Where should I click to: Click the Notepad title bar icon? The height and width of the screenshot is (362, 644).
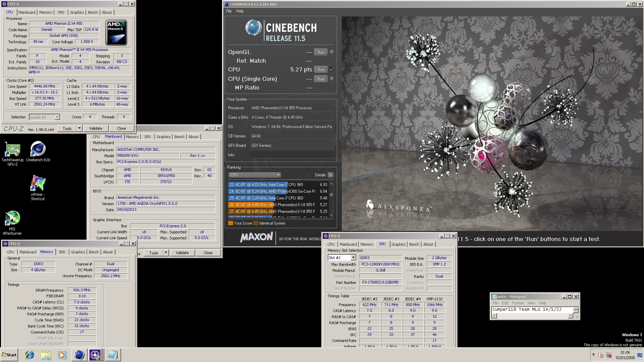[x=494, y=297]
